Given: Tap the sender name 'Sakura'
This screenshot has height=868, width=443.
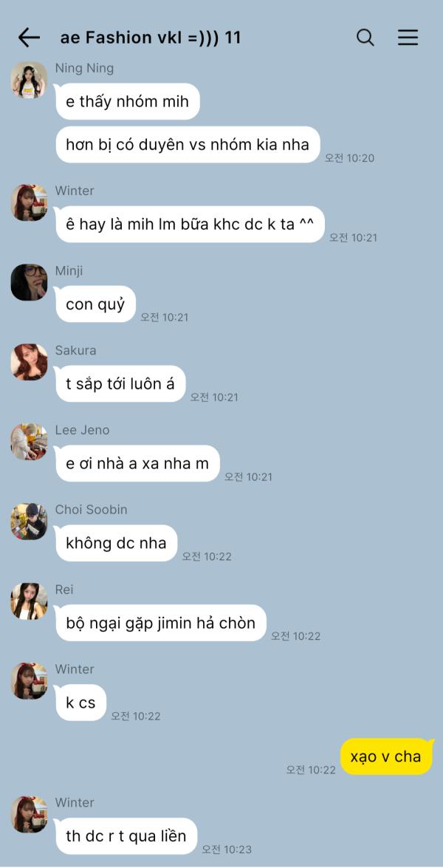Looking at the screenshot, I should click(x=76, y=350).
